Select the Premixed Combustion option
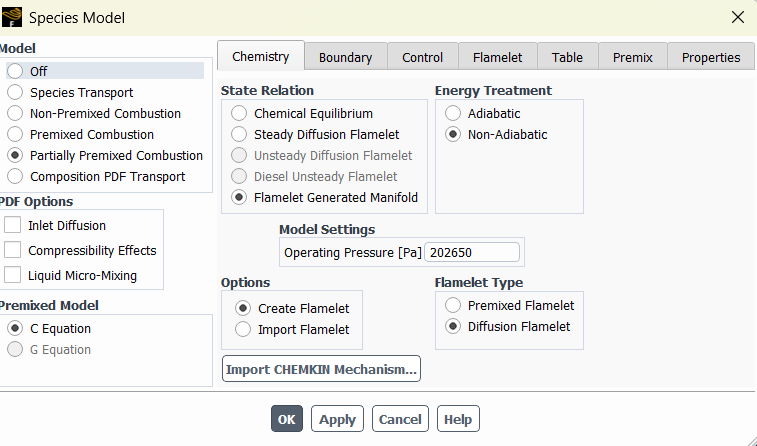The width and height of the screenshot is (757, 446). 15,134
